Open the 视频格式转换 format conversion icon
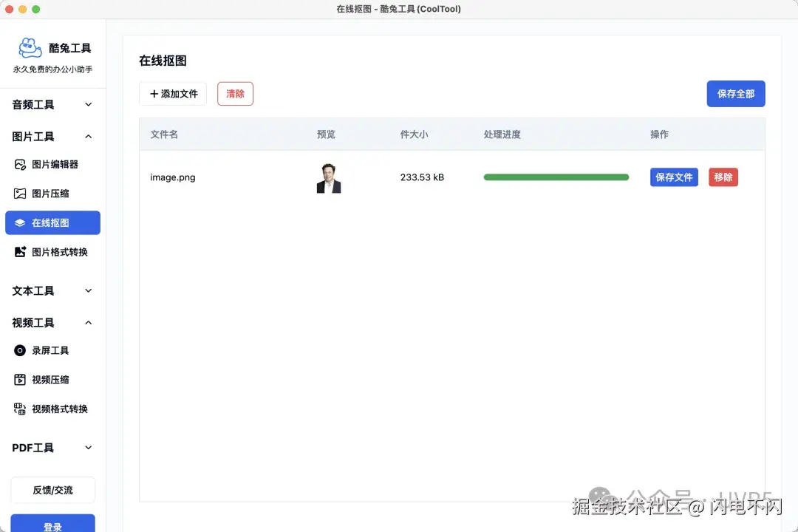The width and height of the screenshot is (798, 532). [x=20, y=409]
